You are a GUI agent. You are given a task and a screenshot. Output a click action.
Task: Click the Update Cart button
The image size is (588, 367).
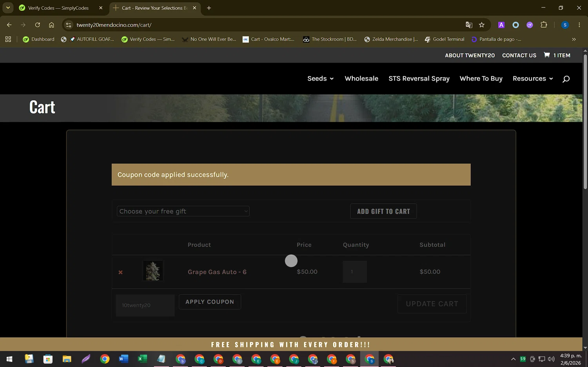click(x=432, y=304)
